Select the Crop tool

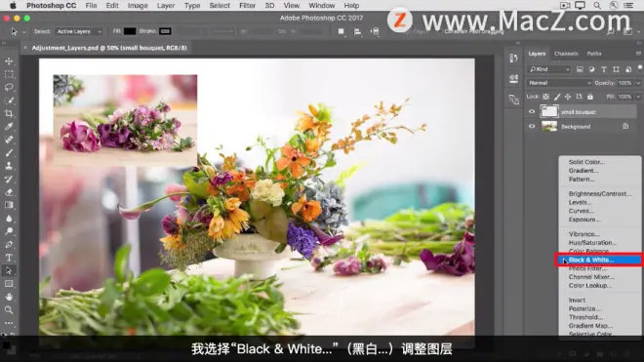click(9, 113)
